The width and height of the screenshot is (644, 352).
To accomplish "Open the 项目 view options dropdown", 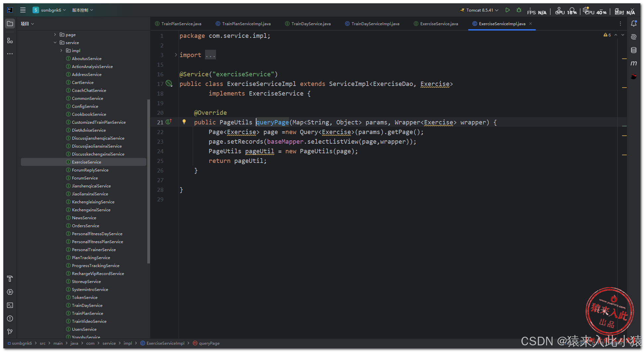I will point(28,24).
